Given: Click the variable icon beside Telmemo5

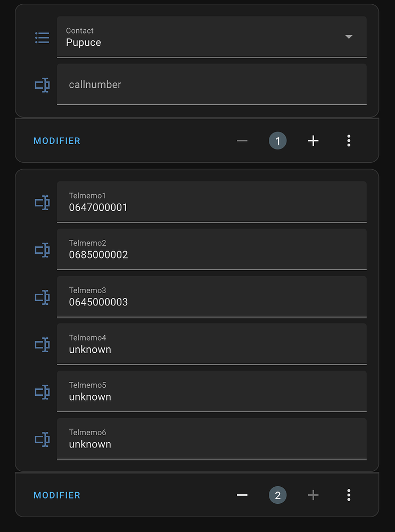Looking at the screenshot, I should coord(42,392).
